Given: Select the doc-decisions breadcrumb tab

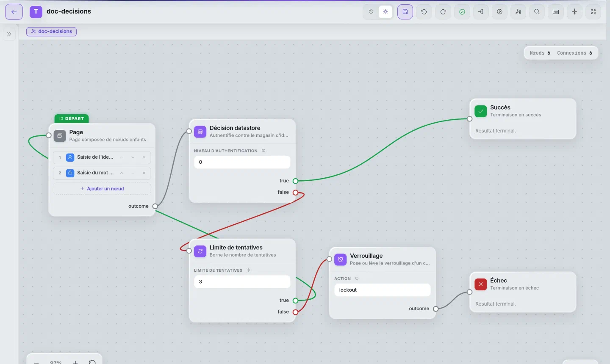Looking at the screenshot, I should point(51,31).
